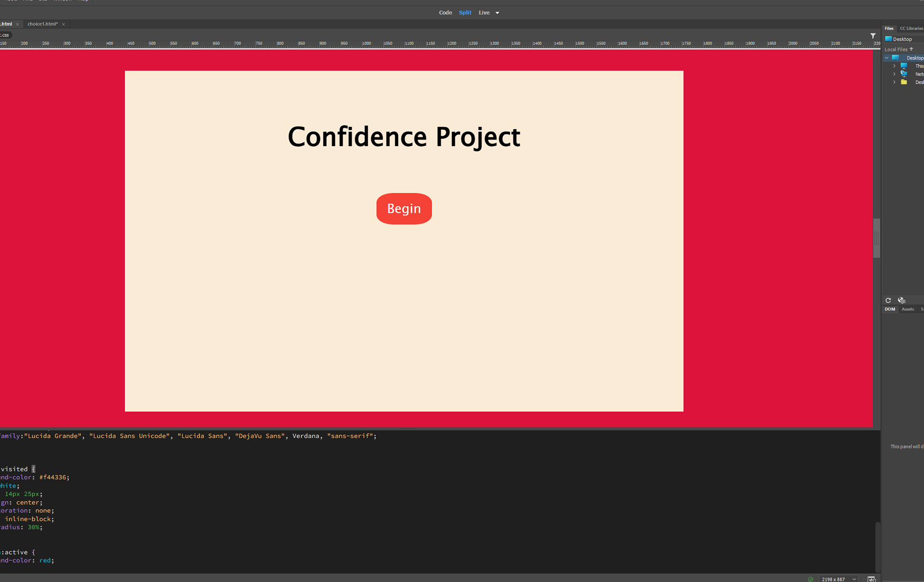
Task: Select the choice1.html document tab
Action: (x=42, y=24)
